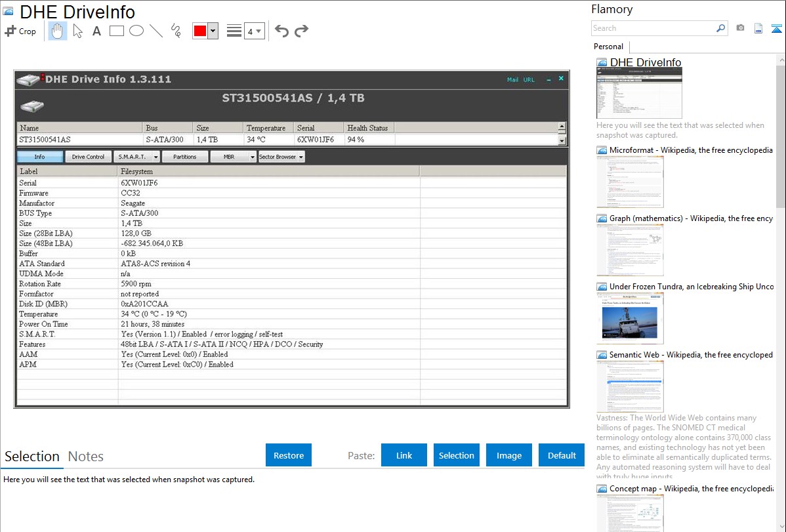The height and width of the screenshot is (532, 786).
Task: Click the Restore button
Action: [x=289, y=455]
